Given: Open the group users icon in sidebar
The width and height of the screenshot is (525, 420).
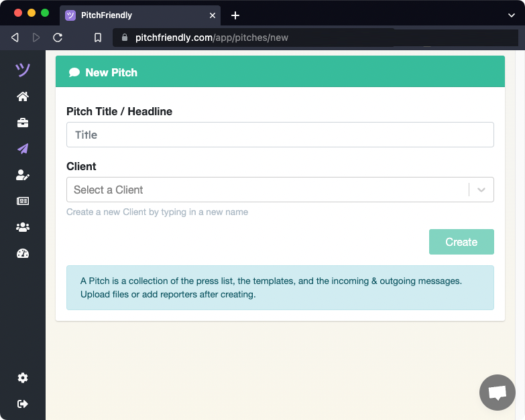Looking at the screenshot, I should 23,227.
